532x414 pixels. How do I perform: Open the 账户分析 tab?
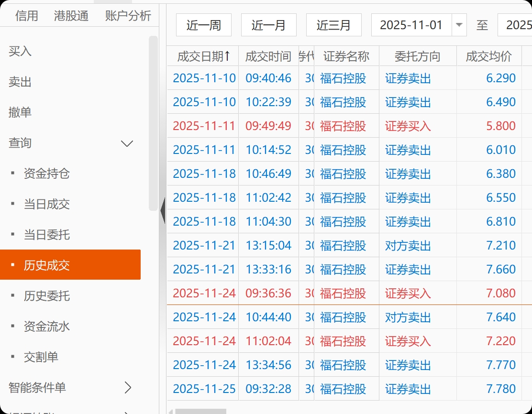coord(128,16)
